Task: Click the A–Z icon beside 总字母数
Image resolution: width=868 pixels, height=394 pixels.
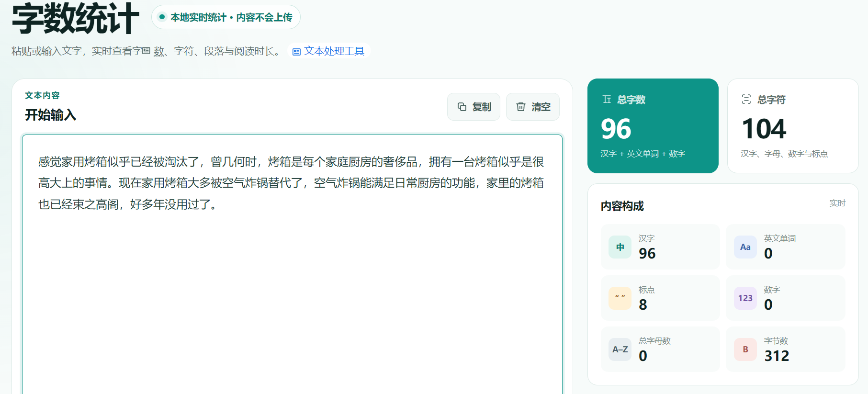Action: pyautogui.click(x=620, y=349)
